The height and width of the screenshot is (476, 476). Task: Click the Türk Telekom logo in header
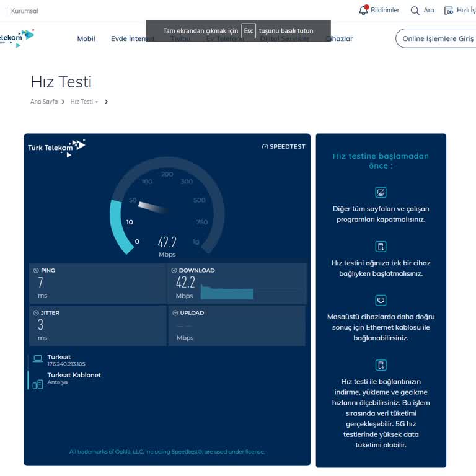point(17,38)
